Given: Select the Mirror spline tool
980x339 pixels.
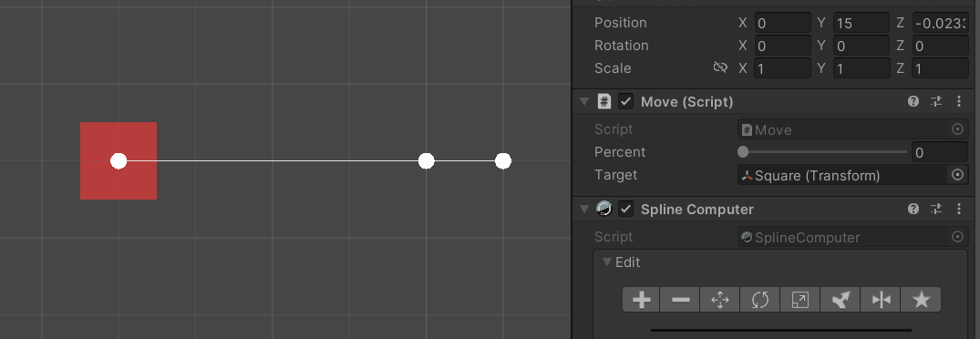Looking at the screenshot, I should [880, 300].
